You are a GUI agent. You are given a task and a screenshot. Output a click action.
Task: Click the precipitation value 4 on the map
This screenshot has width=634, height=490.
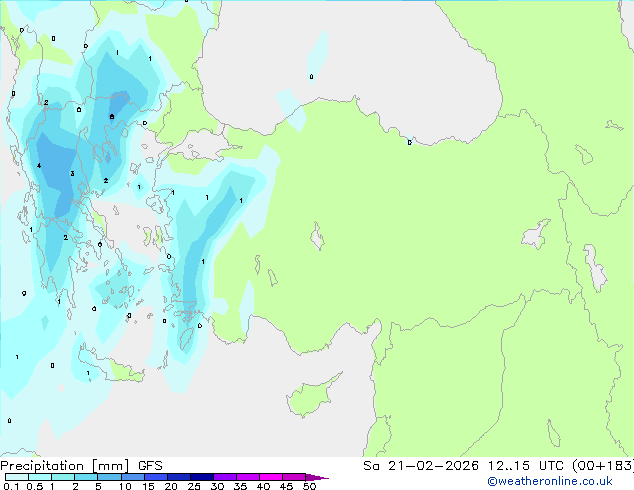(39, 165)
